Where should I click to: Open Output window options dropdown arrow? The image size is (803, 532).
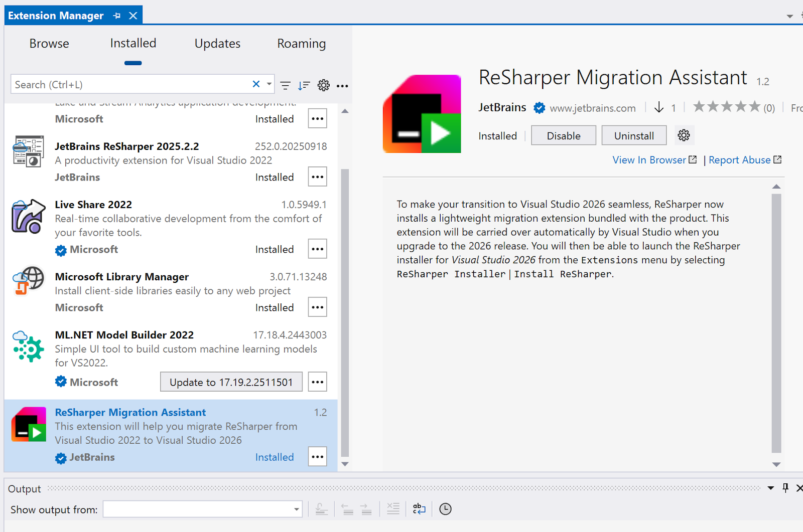tap(770, 488)
